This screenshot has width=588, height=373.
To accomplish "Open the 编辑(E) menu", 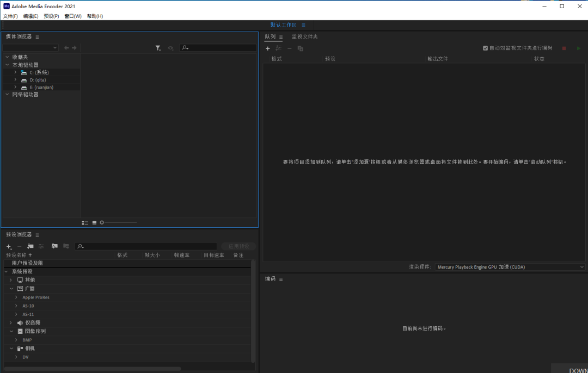I will pyautogui.click(x=30, y=16).
